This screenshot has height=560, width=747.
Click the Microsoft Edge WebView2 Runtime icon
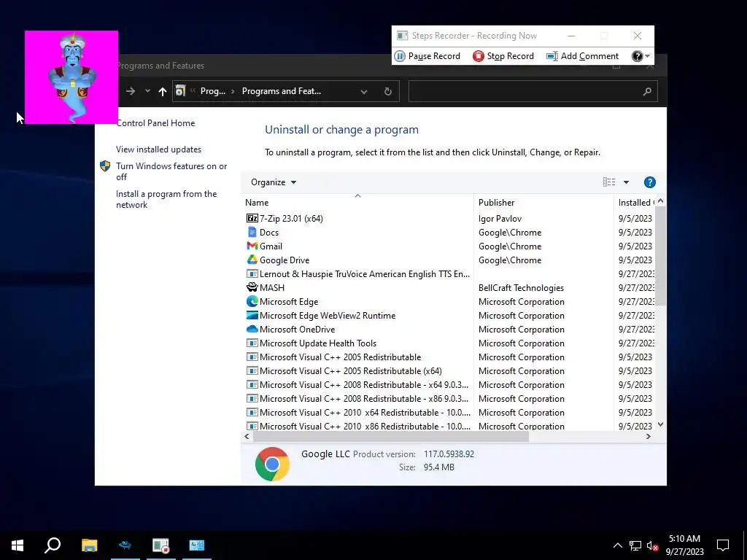tap(252, 315)
